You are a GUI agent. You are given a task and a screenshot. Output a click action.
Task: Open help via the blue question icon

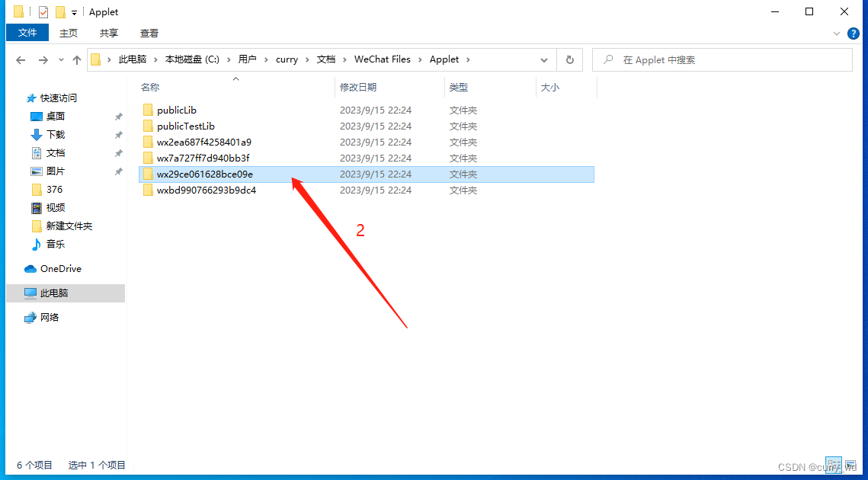tap(854, 34)
